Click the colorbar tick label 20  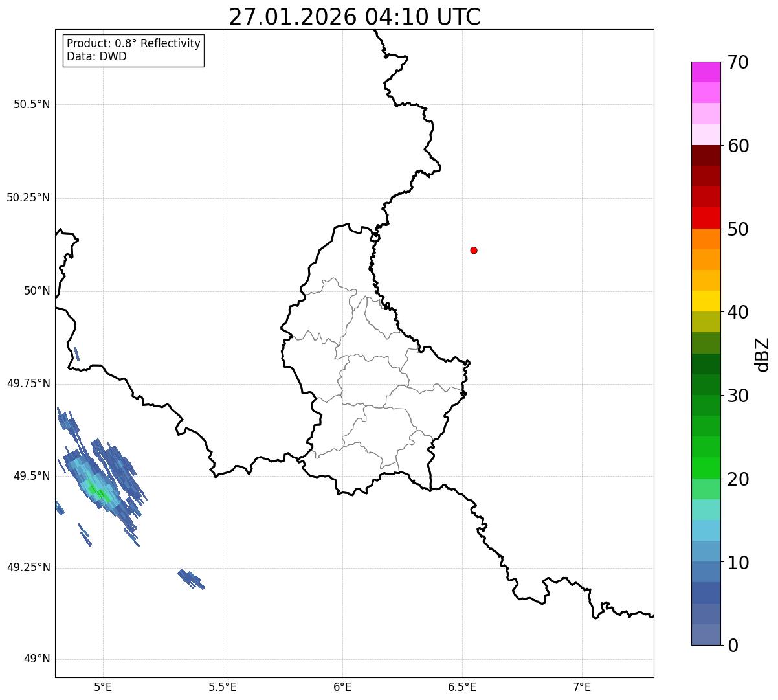pos(738,479)
